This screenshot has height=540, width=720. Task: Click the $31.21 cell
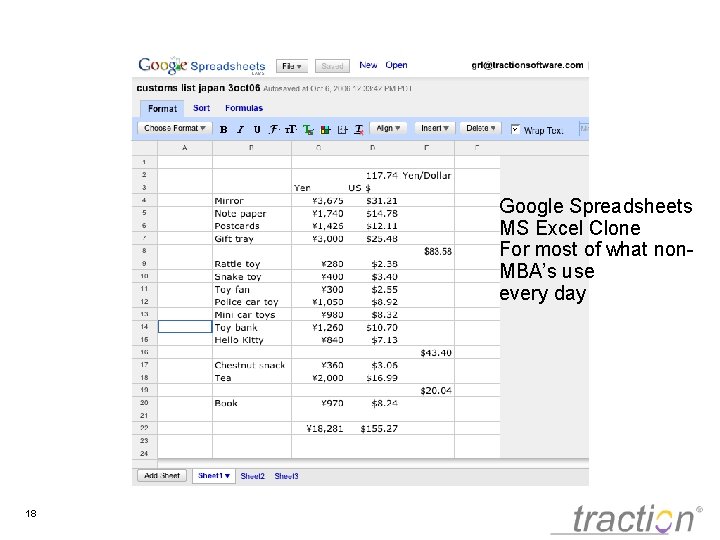coord(372,201)
